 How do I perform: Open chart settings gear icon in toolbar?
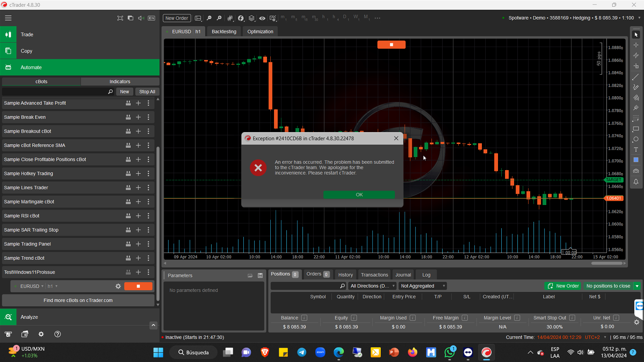(x=273, y=18)
